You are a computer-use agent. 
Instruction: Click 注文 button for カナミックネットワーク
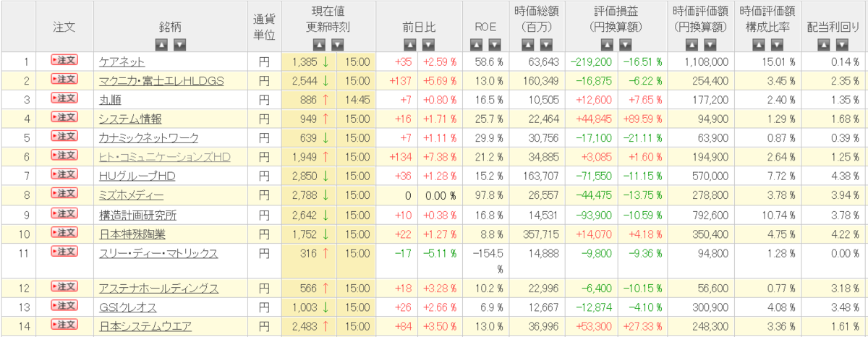64,135
